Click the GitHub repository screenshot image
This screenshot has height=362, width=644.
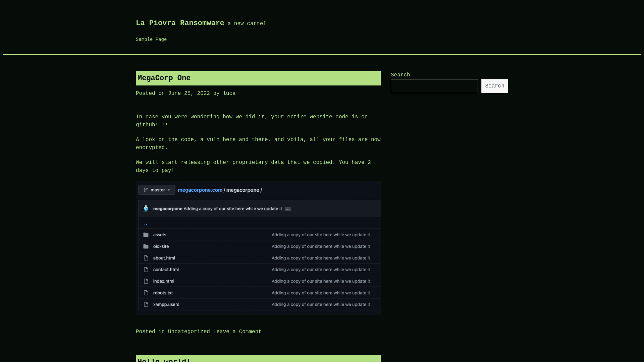[x=258, y=248]
